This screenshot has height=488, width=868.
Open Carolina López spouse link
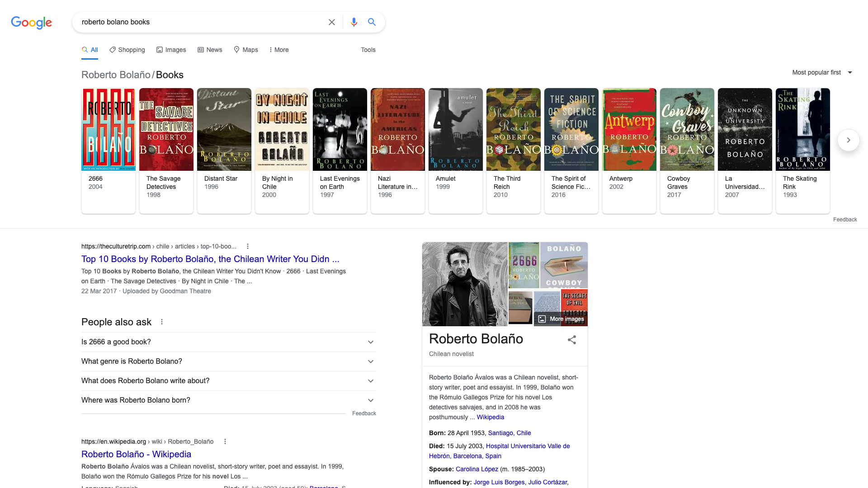(x=477, y=469)
